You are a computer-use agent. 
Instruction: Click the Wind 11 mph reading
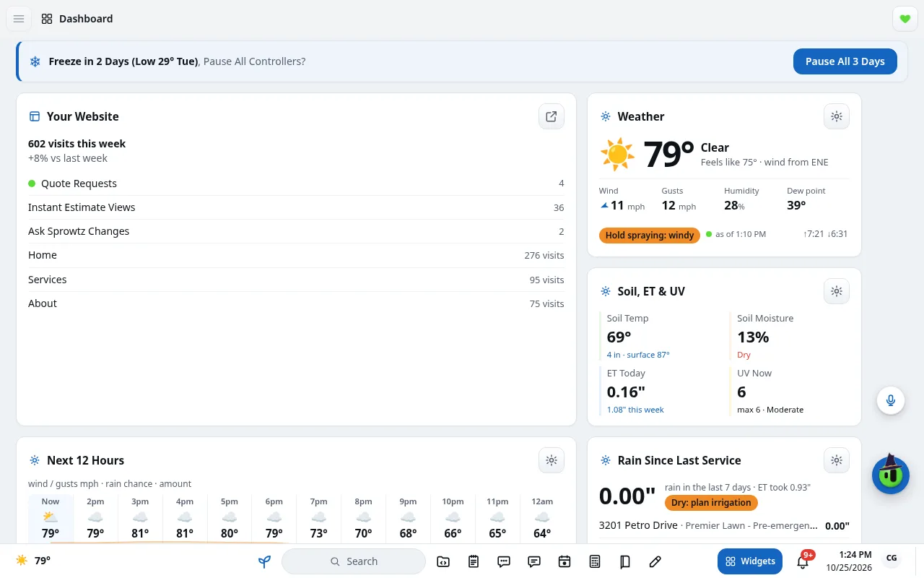click(622, 200)
